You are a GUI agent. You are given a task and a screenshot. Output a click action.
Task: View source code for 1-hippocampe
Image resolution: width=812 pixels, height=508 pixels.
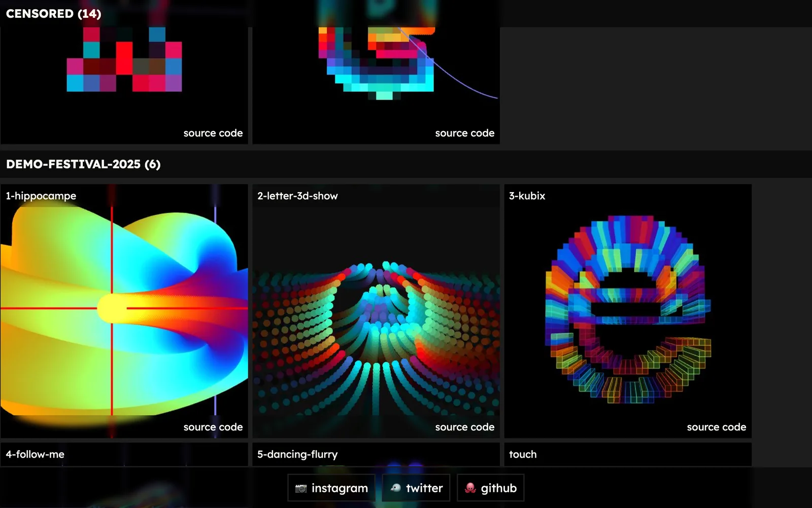[213, 427]
